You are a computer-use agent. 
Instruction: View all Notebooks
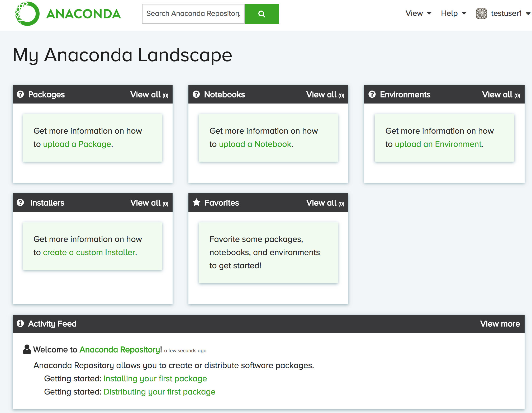tap(325, 95)
